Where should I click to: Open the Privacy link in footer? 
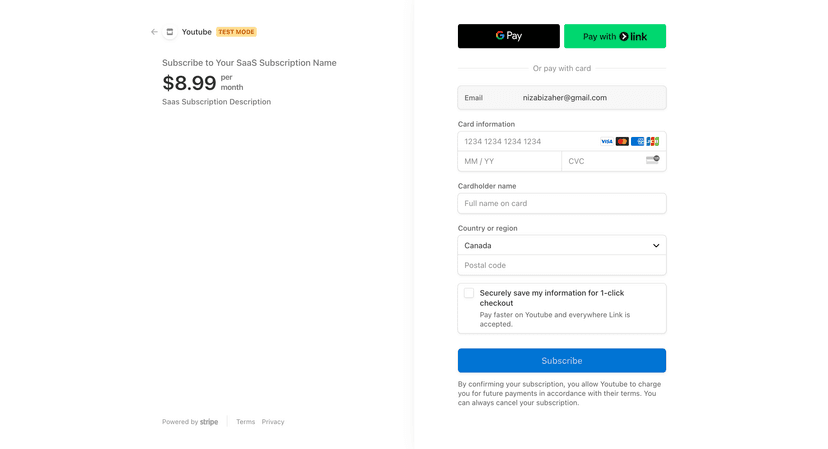pos(273,422)
